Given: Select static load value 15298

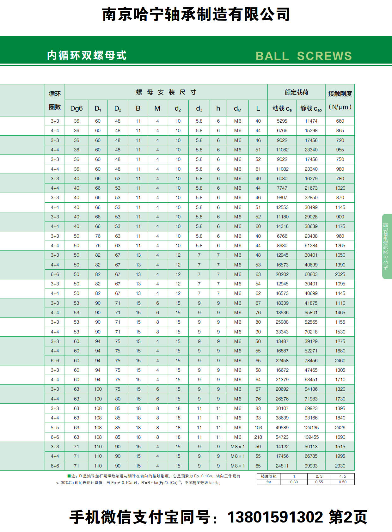Looking at the screenshot, I should pos(311,131).
